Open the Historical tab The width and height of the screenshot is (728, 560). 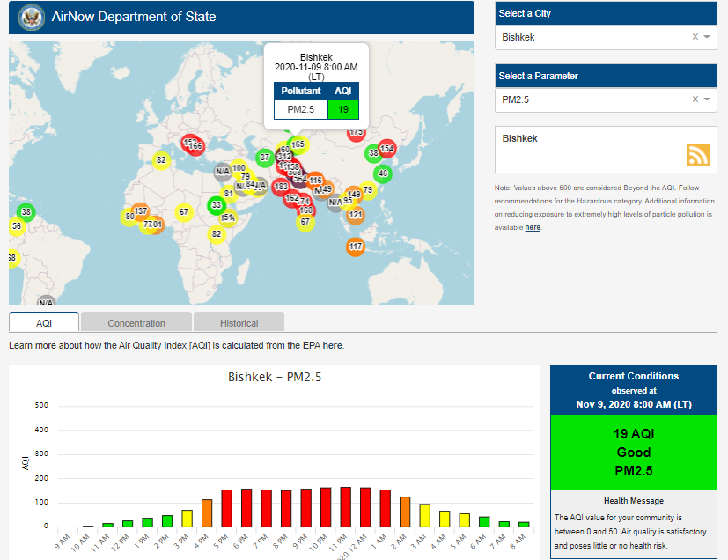(x=239, y=323)
